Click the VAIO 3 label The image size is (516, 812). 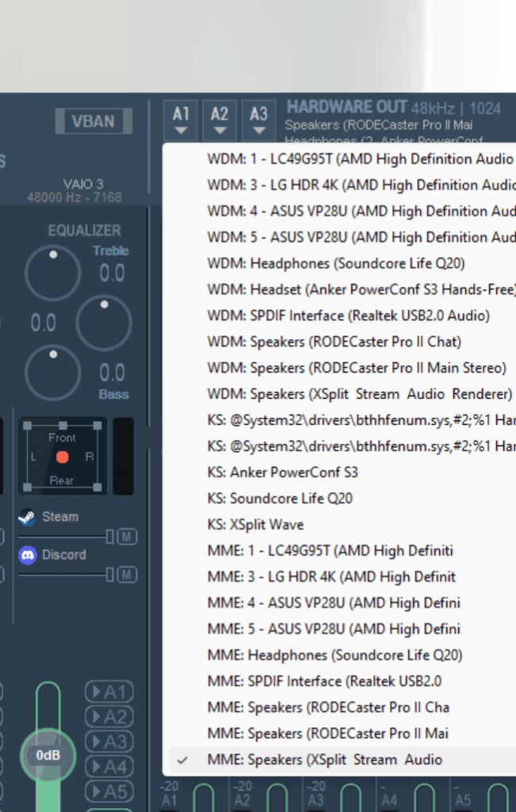(x=83, y=184)
